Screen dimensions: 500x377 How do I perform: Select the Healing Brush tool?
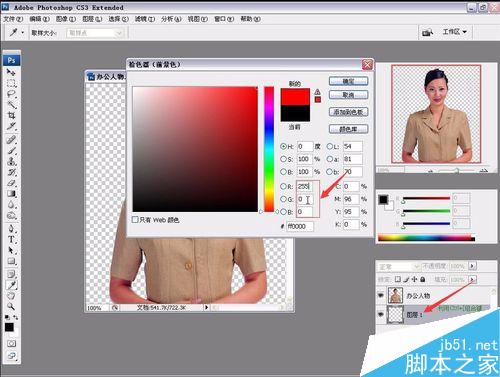click(11, 139)
